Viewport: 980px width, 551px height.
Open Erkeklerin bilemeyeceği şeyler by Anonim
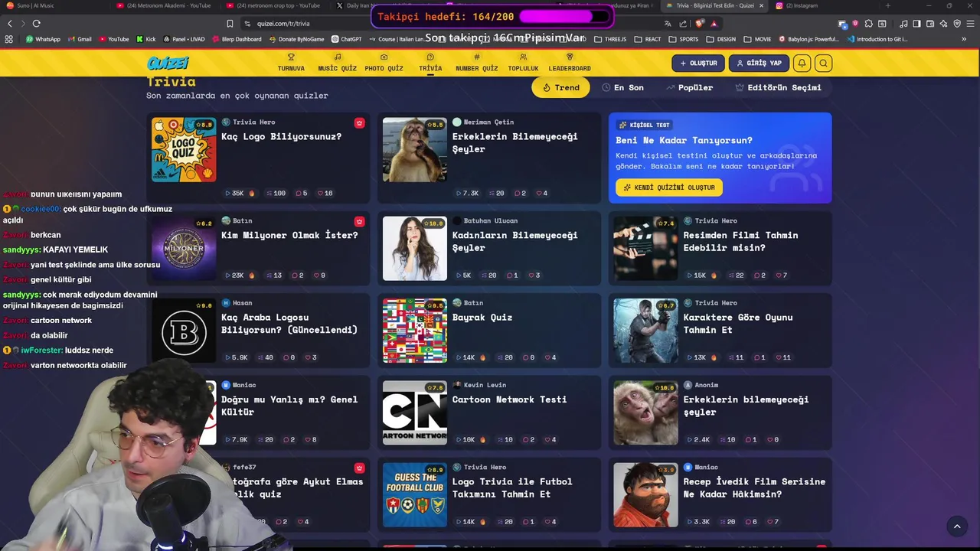pos(746,406)
